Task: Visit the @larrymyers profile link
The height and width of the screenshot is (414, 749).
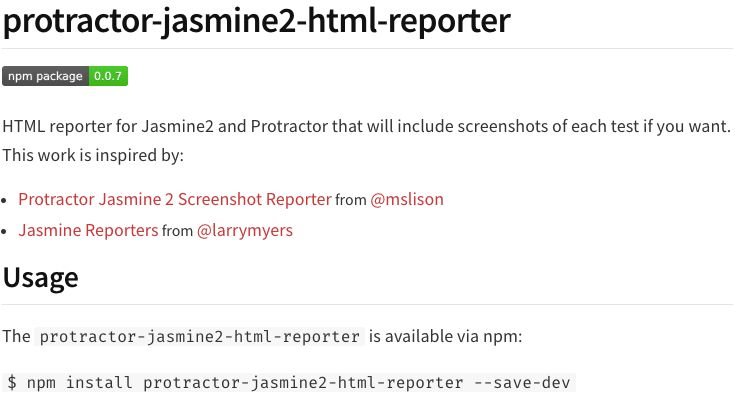Action: coord(245,230)
